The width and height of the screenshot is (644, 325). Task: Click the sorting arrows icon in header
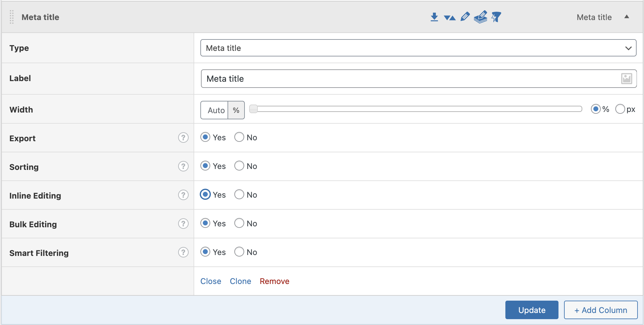450,18
